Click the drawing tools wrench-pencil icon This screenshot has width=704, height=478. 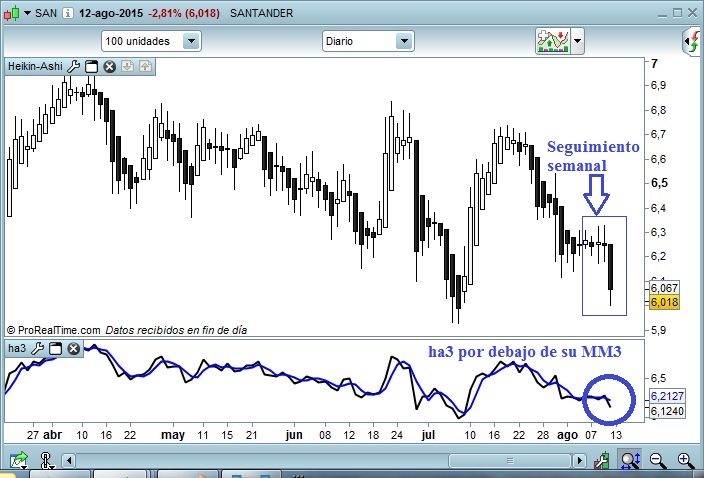602,460
